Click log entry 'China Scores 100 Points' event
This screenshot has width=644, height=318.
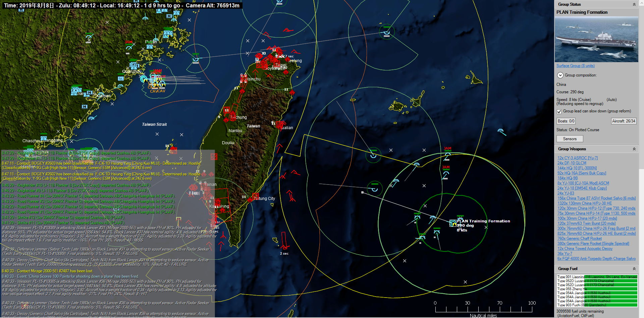pos(70,276)
